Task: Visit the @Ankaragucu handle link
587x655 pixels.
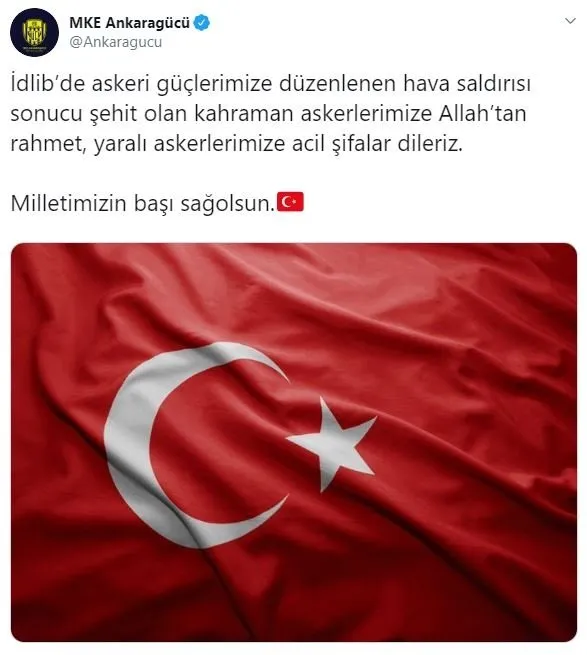Action: pyautogui.click(x=116, y=42)
